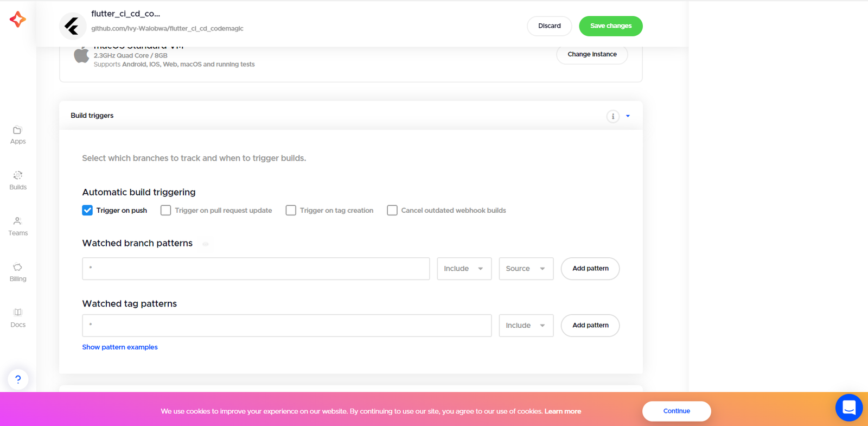Collapse the Build triggers section

tap(628, 116)
